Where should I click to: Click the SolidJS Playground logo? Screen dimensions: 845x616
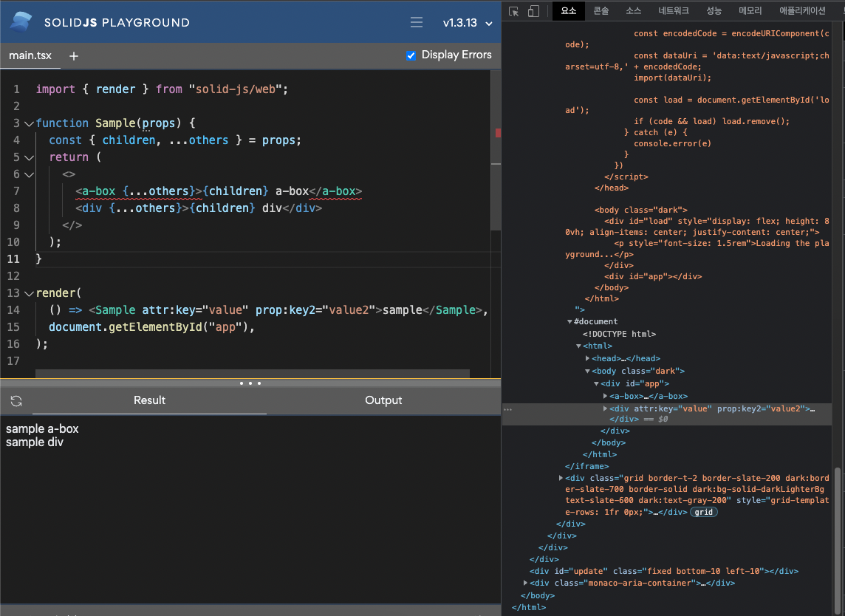(x=19, y=21)
